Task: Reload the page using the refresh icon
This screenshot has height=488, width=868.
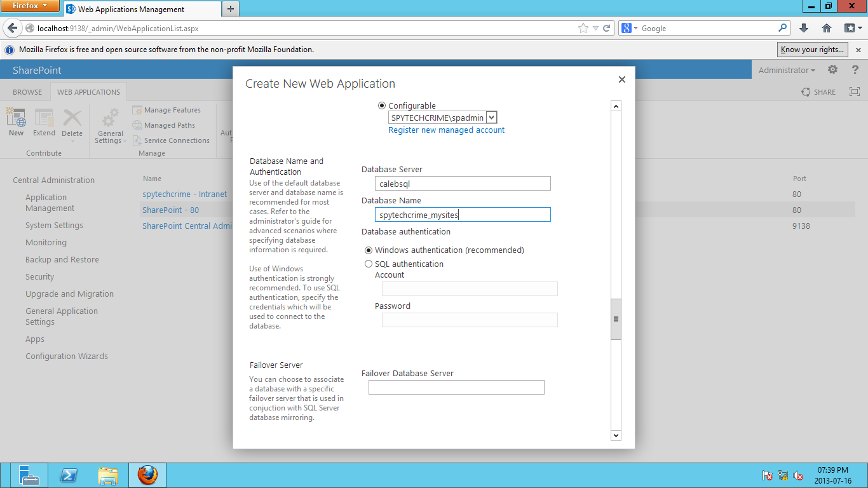Action: pyautogui.click(x=607, y=28)
